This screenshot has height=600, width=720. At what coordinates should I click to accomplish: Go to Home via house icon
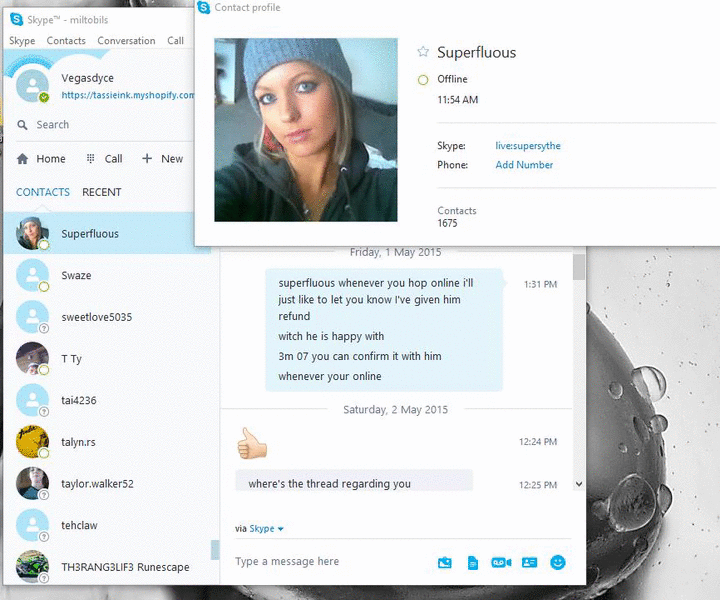click(x=22, y=159)
